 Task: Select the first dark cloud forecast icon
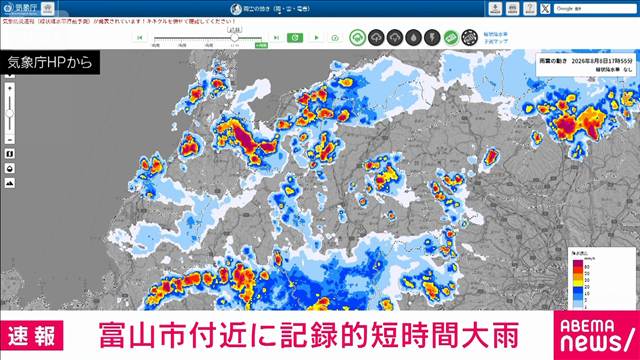(x=376, y=38)
